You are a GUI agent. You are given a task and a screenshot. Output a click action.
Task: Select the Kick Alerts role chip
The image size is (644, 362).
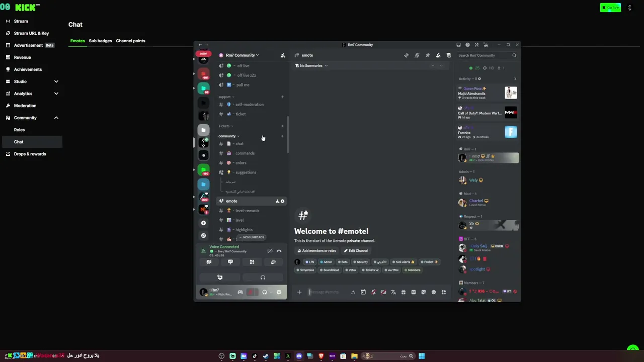pyautogui.click(x=403, y=262)
